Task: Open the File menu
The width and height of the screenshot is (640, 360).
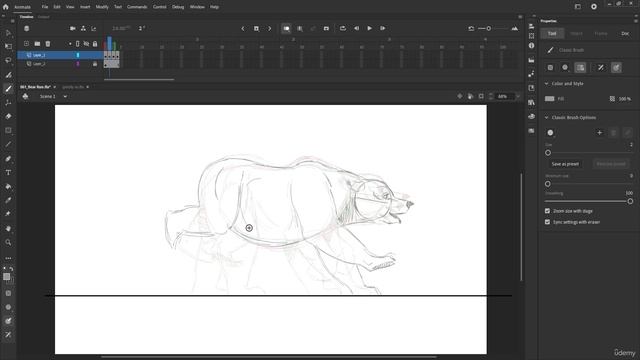Action: [45, 7]
